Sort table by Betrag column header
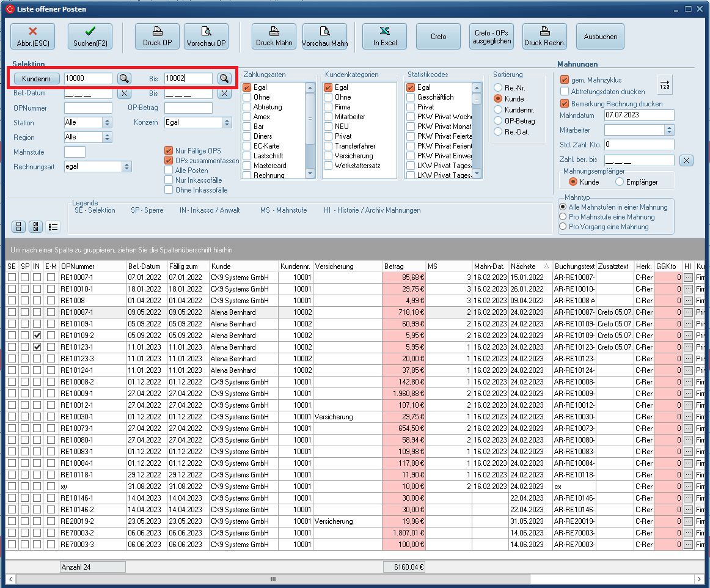This screenshot has width=710, height=588. [403, 266]
